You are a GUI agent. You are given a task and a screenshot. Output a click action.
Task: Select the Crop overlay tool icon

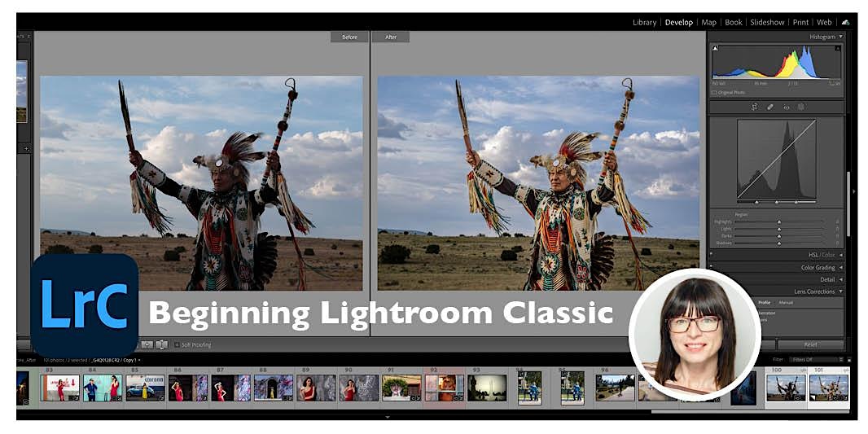click(755, 107)
